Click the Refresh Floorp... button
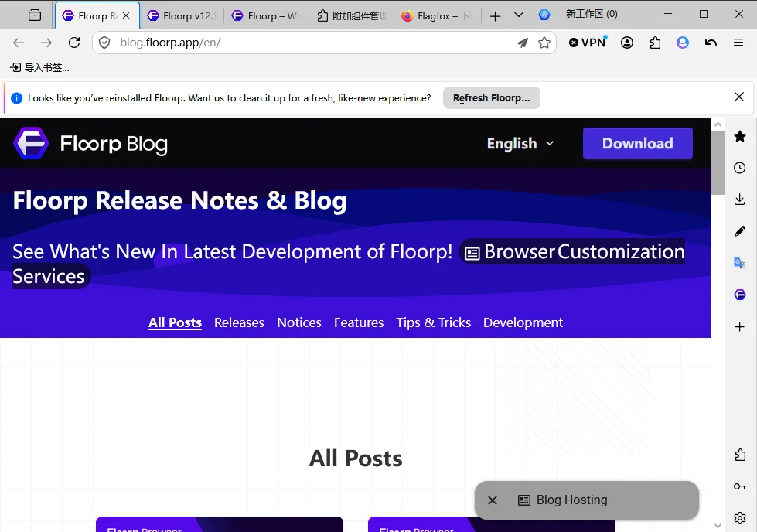 pyautogui.click(x=491, y=98)
